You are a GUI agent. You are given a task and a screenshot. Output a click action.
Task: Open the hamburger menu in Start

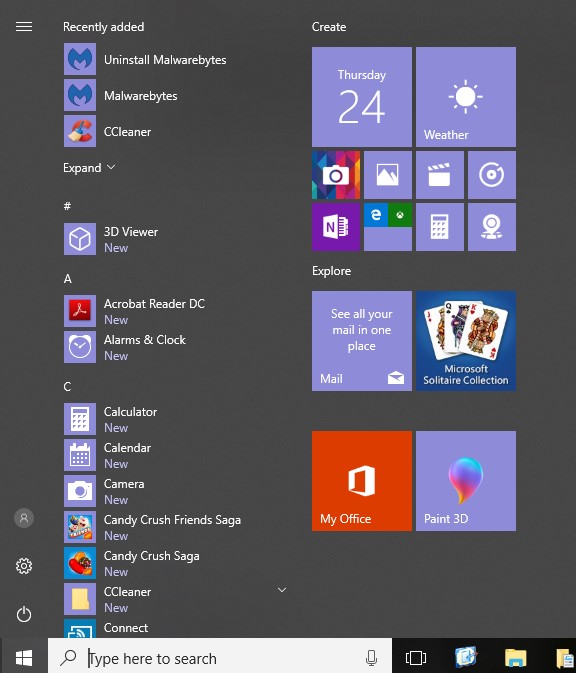[x=24, y=27]
